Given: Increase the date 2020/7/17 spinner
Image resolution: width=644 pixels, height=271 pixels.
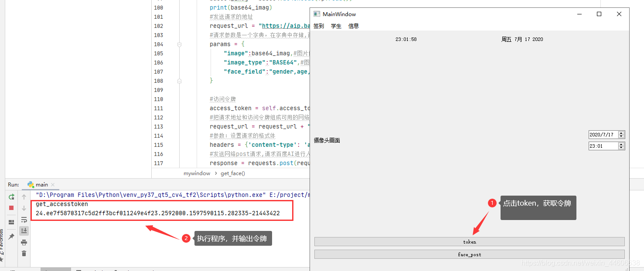Looking at the screenshot, I should [x=622, y=133].
